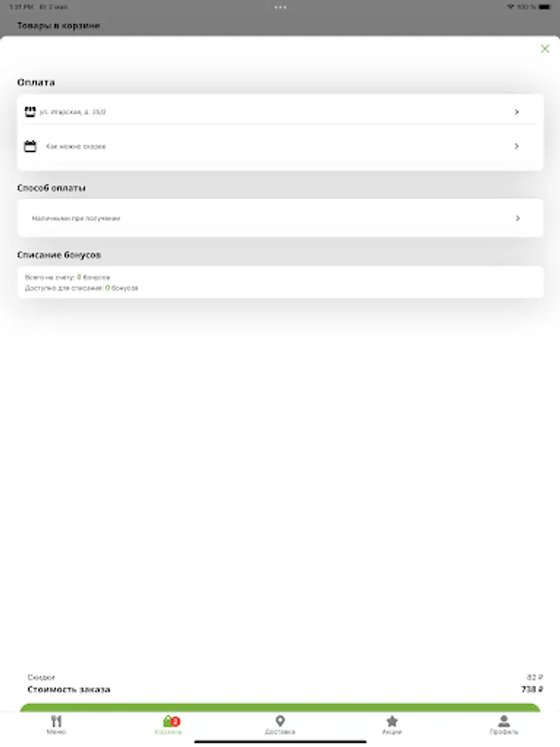Expand the address row chevron
Image resolution: width=560 pixels, height=747 pixels.
point(517,111)
